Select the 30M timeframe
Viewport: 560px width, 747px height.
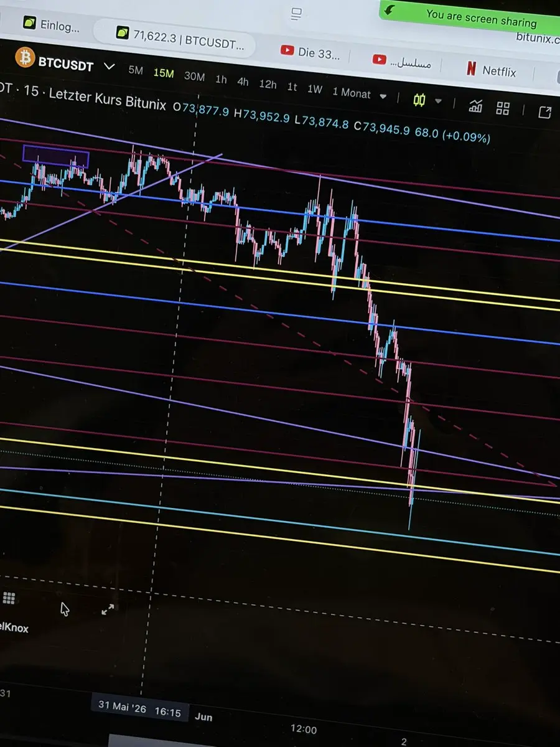pyautogui.click(x=194, y=76)
